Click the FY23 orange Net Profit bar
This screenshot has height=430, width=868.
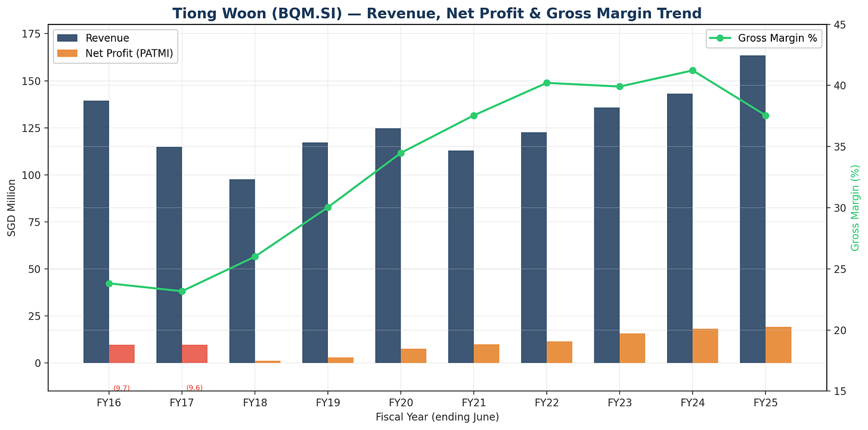click(x=633, y=348)
